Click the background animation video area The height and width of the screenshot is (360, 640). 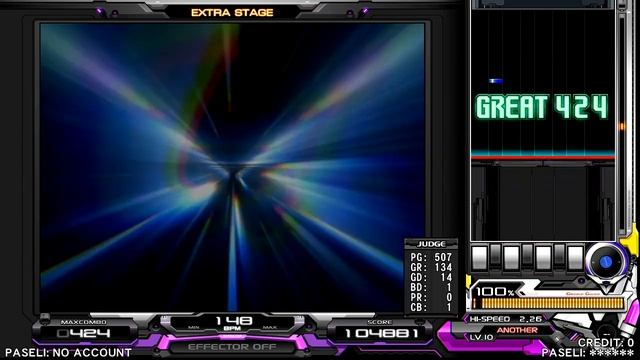pos(232,167)
